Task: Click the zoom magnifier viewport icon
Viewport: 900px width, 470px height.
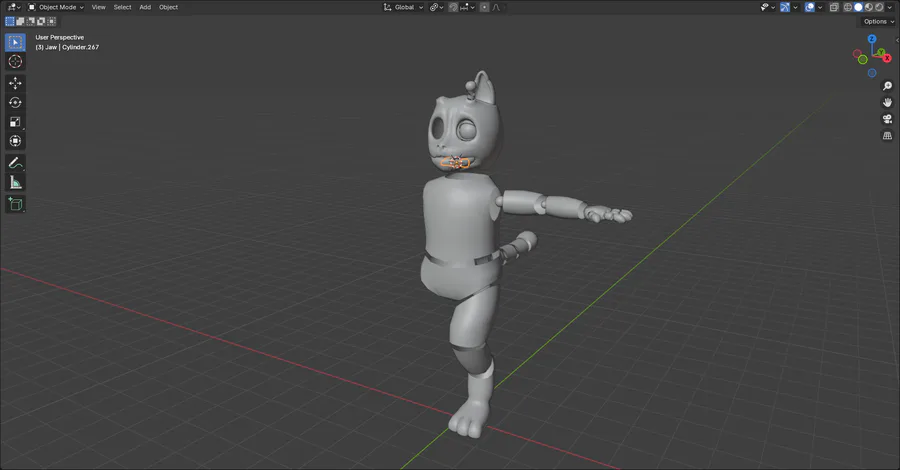Action: click(887, 86)
